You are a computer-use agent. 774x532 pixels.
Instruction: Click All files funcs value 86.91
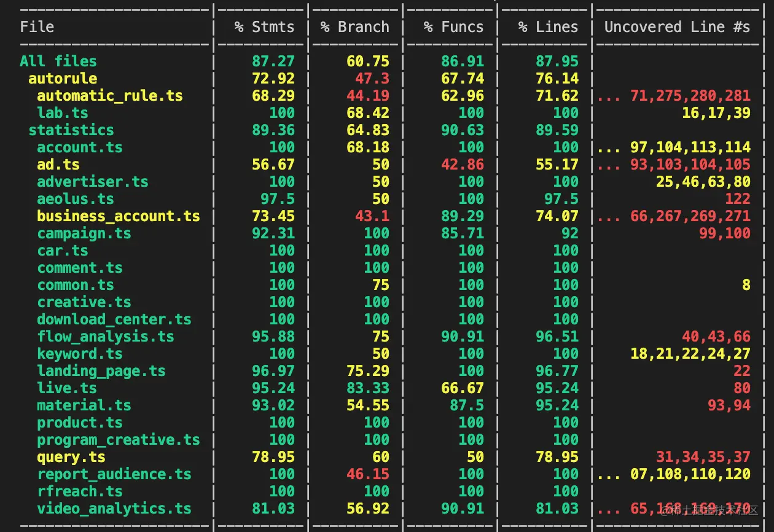tap(463, 61)
